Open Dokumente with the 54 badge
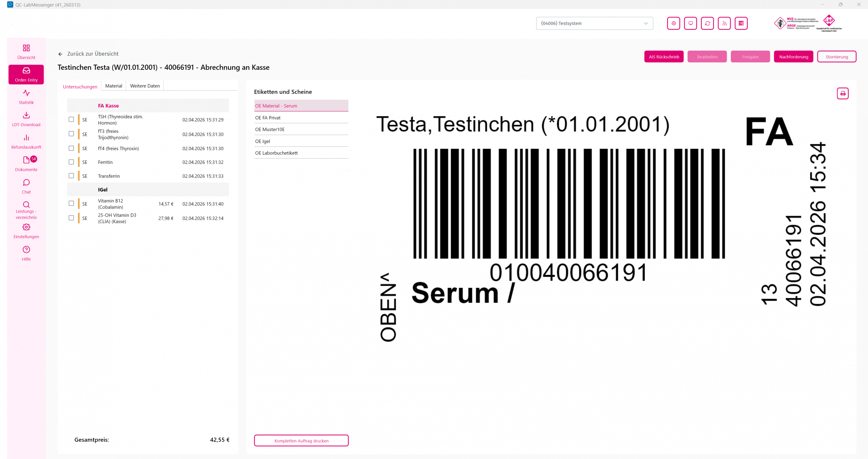This screenshot has height=459, width=868. [26, 164]
